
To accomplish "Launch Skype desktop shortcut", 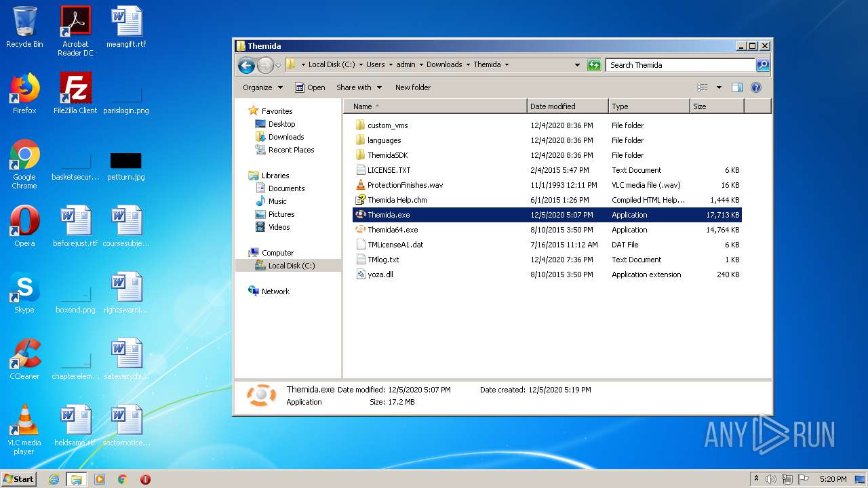I will pyautogui.click(x=24, y=293).
